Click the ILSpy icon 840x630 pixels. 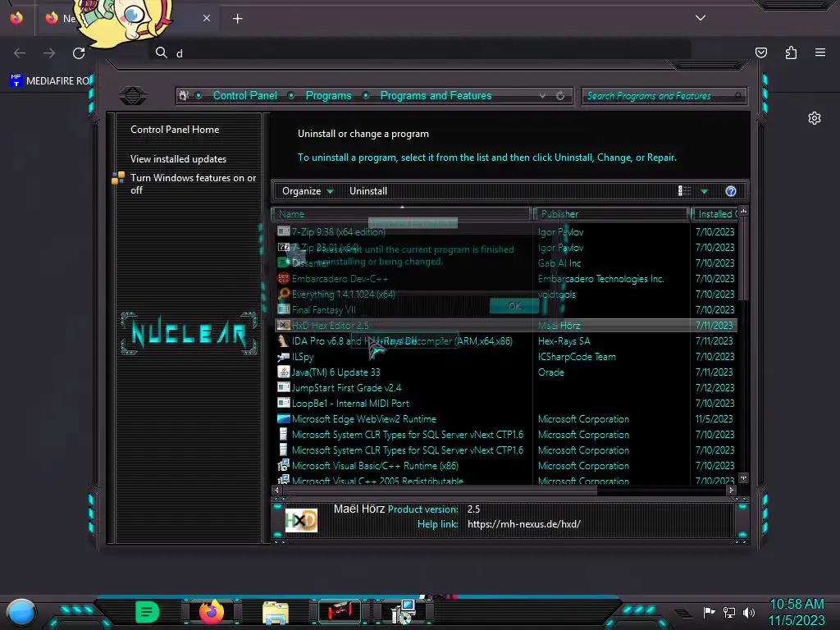tap(283, 356)
